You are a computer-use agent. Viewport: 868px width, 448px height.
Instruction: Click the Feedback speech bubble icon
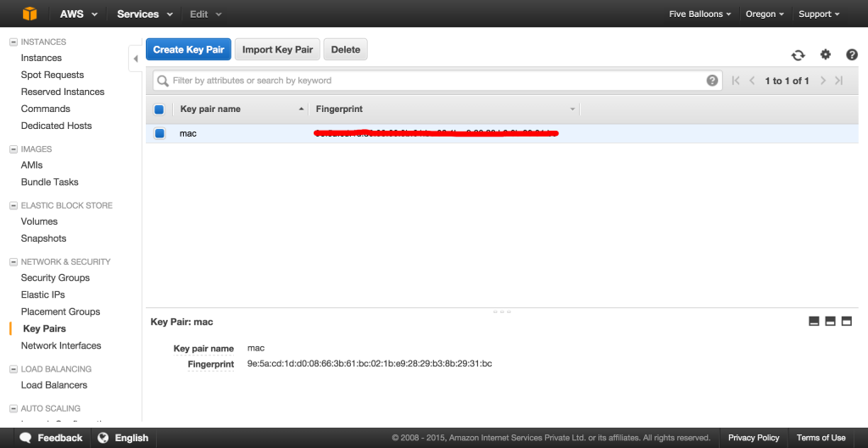[25, 438]
